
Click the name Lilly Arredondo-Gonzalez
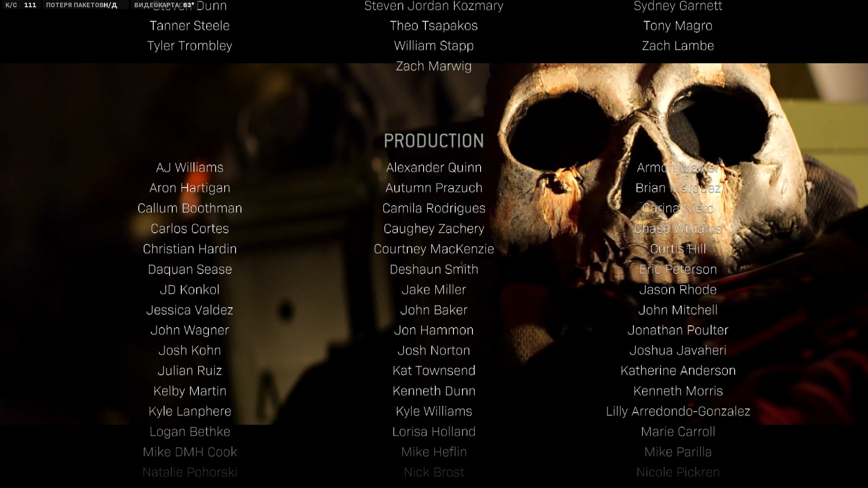[x=678, y=411]
